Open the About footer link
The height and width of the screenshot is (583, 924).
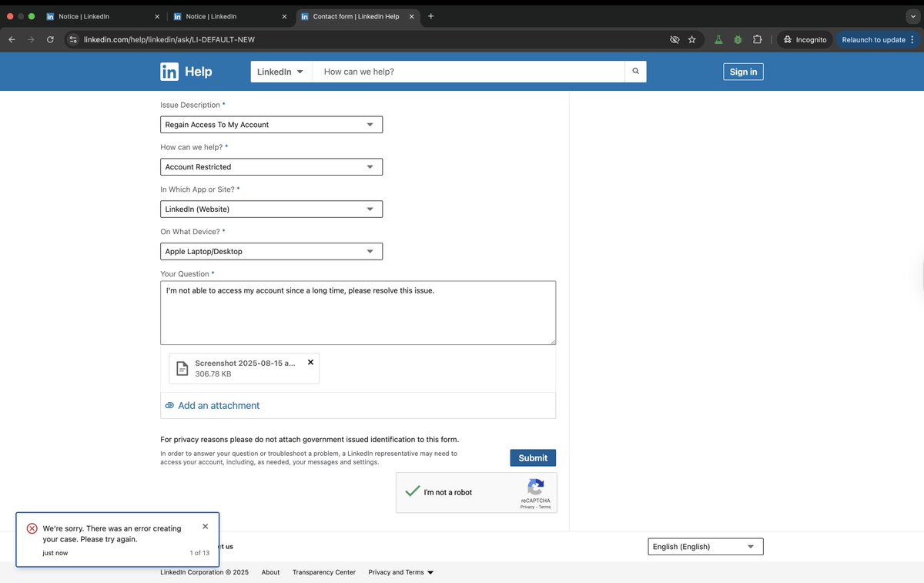(x=270, y=572)
